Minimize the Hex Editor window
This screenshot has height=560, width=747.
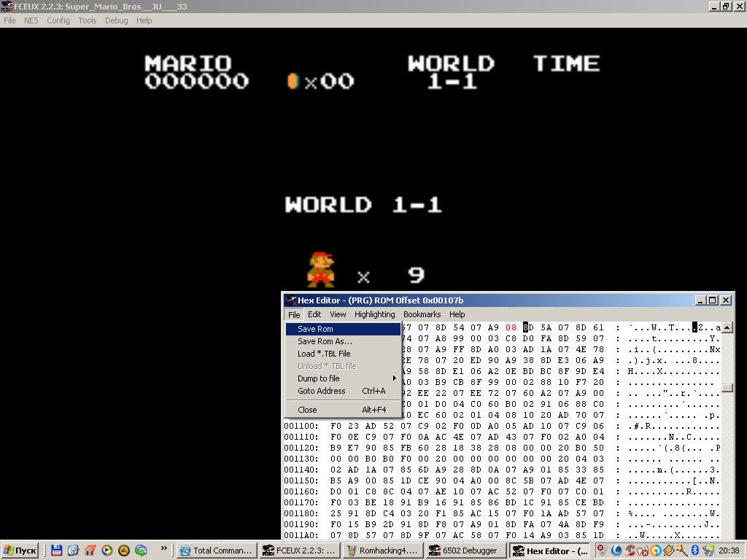click(700, 300)
